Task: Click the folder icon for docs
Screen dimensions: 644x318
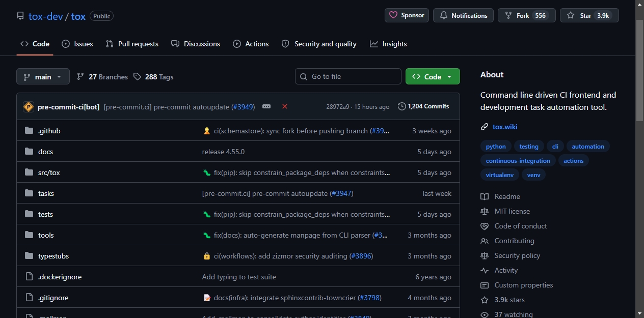Action: point(29,152)
